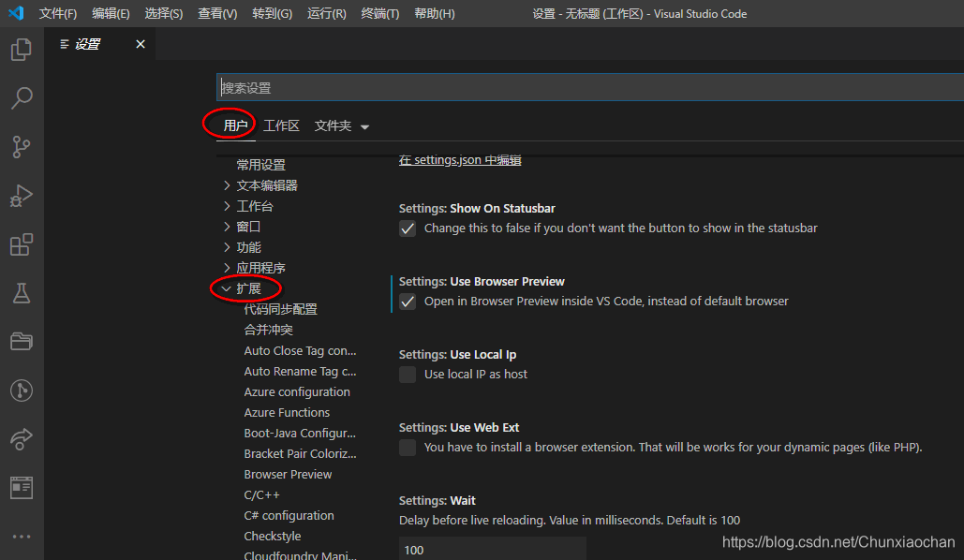
Task: Show more activity bar views ellipsis
Action: pyautogui.click(x=22, y=537)
